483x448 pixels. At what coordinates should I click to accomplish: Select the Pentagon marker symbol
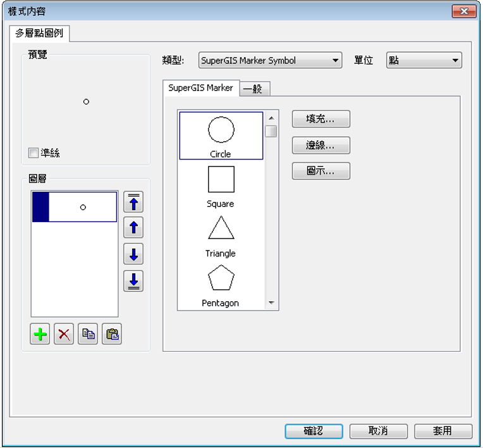coord(221,286)
